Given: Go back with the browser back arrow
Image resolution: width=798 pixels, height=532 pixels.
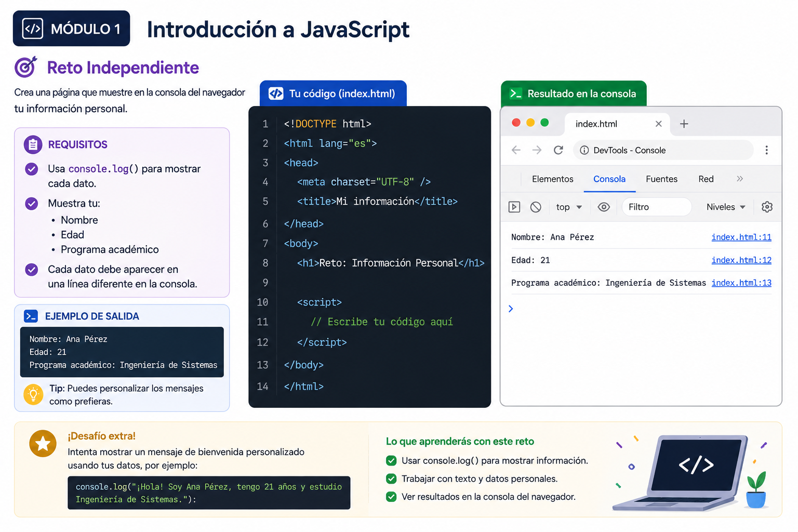Looking at the screenshot, I should coord(516,150).
